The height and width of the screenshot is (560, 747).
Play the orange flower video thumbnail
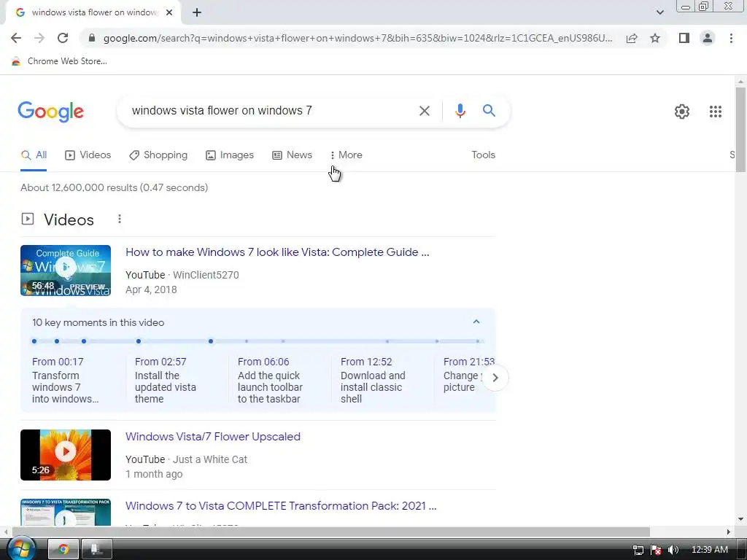66,455
